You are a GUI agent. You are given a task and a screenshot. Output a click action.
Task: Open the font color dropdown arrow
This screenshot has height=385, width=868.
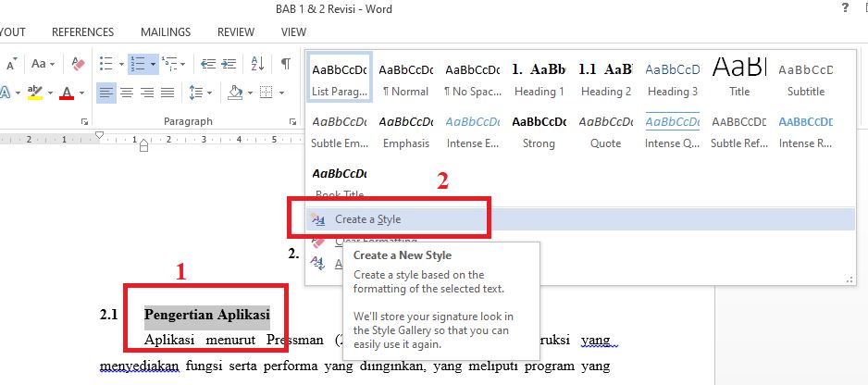(x=82, y=93)
